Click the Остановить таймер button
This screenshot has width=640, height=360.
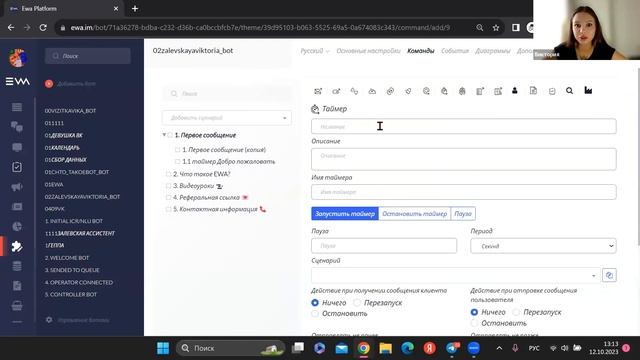click(x=415, y=214)
